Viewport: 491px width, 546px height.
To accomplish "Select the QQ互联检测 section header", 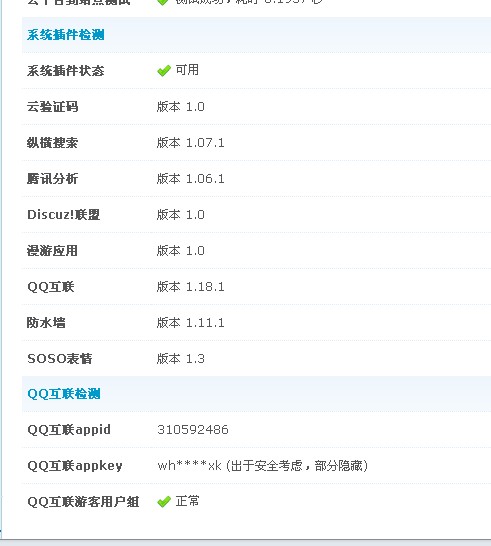I will [x=64, y=394].
